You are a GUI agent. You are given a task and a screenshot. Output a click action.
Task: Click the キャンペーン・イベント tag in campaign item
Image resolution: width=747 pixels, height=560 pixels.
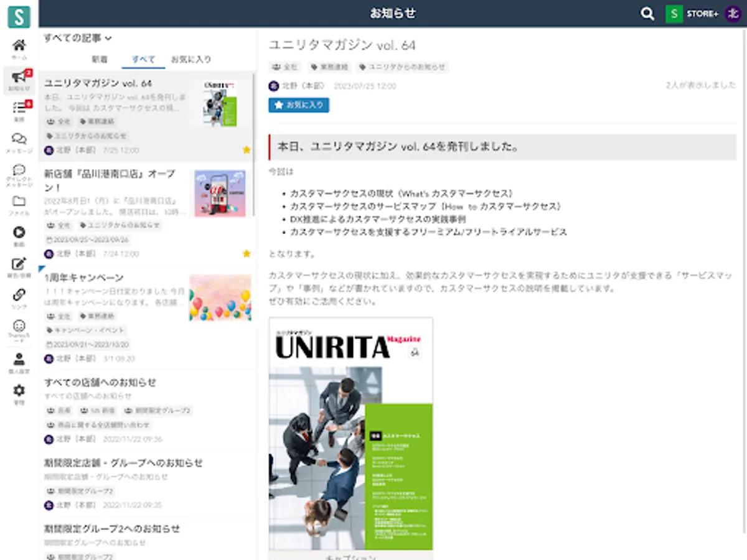86,330
